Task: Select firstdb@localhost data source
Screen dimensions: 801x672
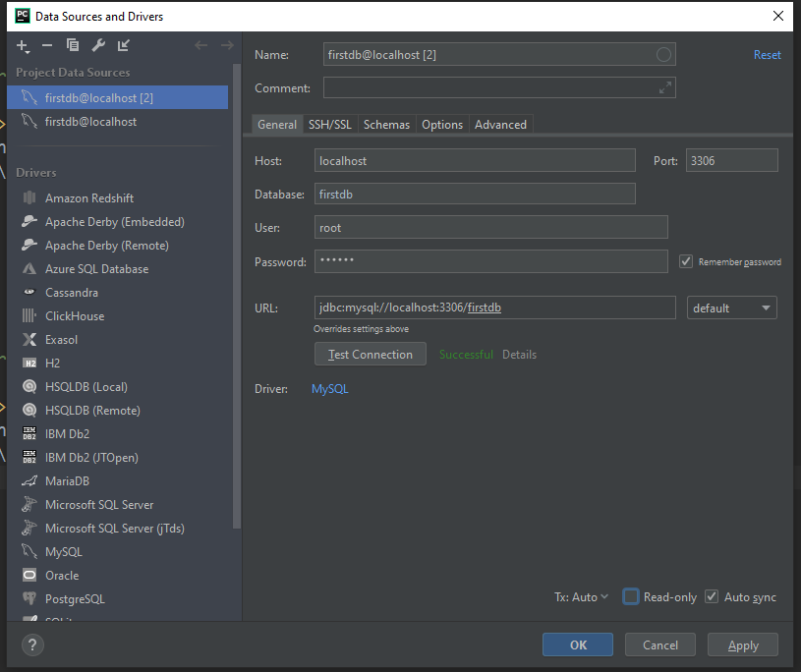Action: click(x=118, y=122)
